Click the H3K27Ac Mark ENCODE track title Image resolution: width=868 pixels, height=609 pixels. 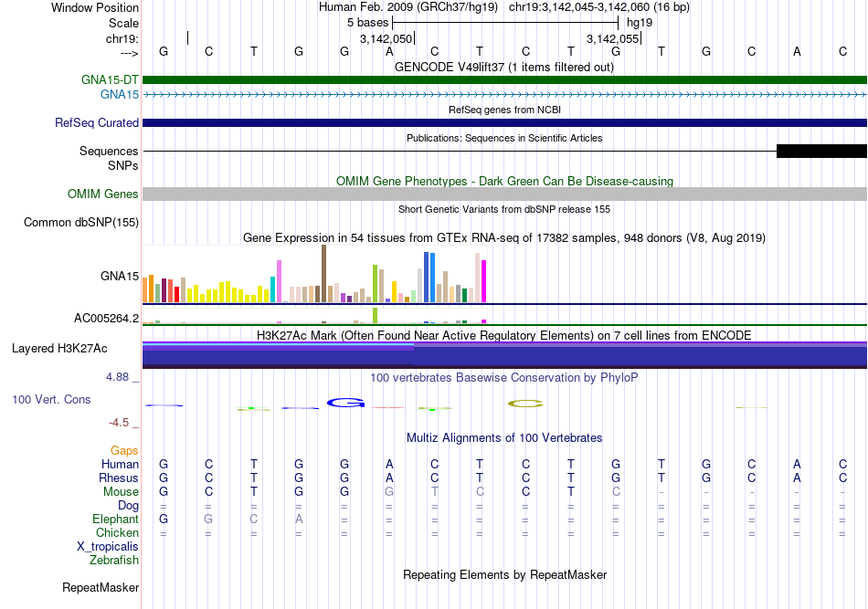504,336
